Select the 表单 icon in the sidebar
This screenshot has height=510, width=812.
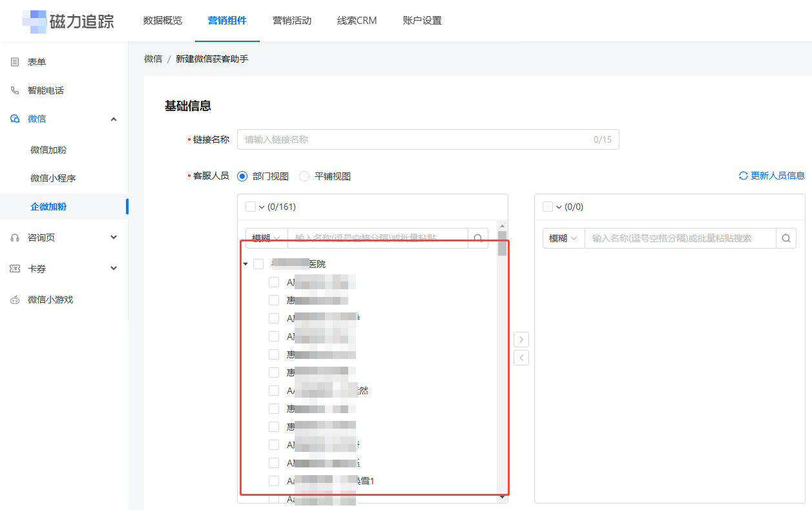coord(14,61)
